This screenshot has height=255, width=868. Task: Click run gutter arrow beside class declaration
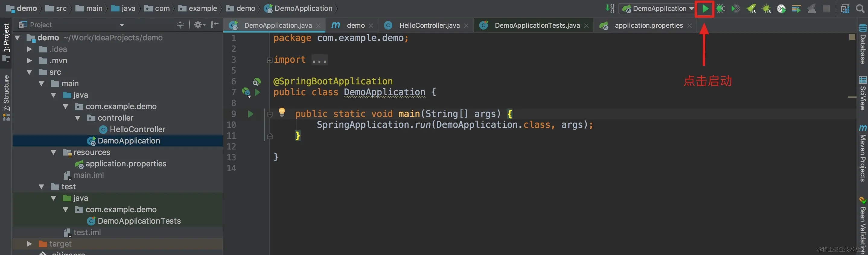tap(257, 92)
